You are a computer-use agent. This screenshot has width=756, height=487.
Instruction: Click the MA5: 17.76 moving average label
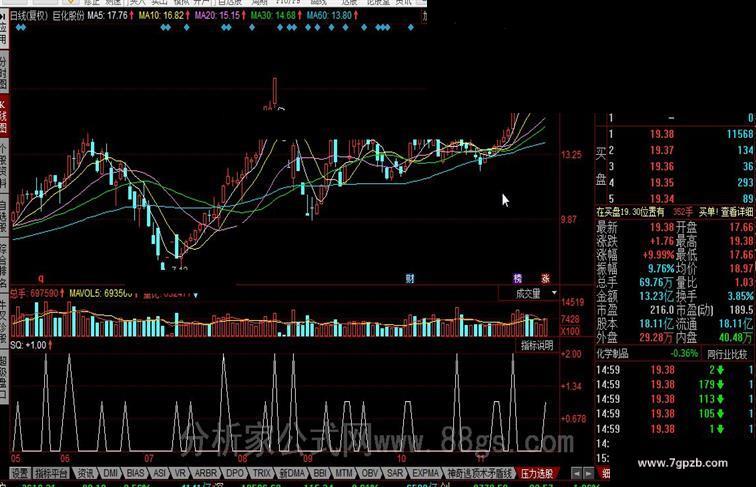(x=110, y=15)
